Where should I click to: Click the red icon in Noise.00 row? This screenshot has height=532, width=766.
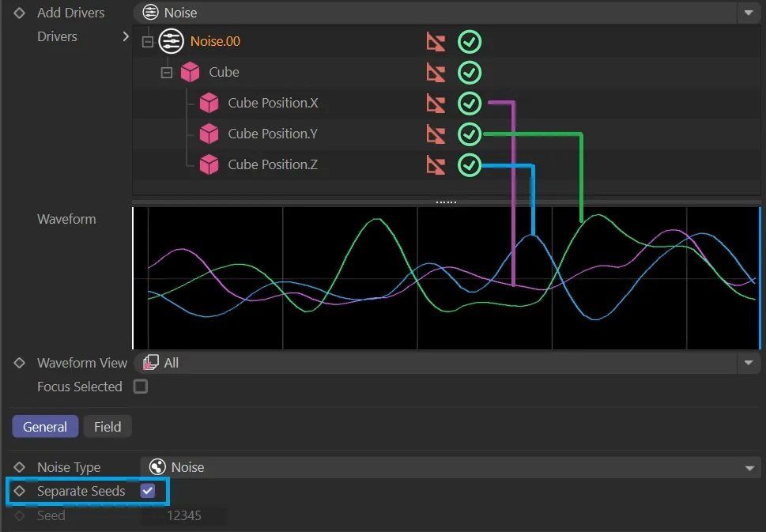pyautogui.click(x=436, y=42)
